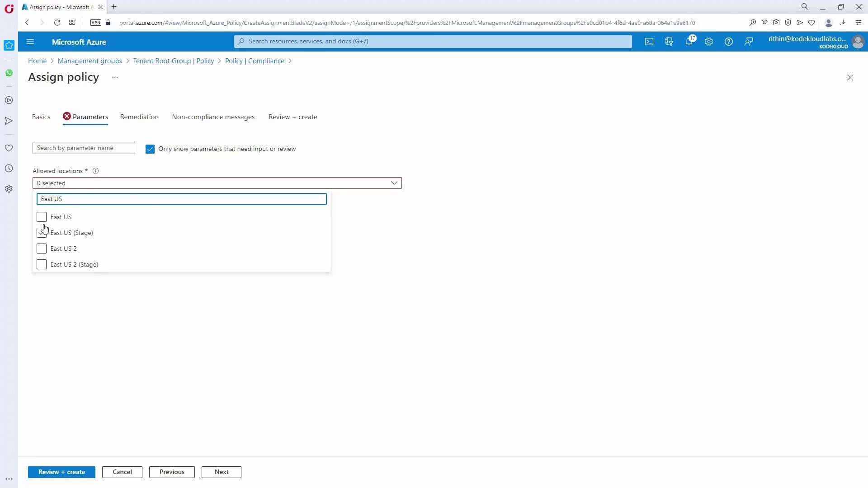The width and height of the screenshot is (868, 488).
Task: Go to Management groups breadcrumb link
Action: tap(90, 61)
